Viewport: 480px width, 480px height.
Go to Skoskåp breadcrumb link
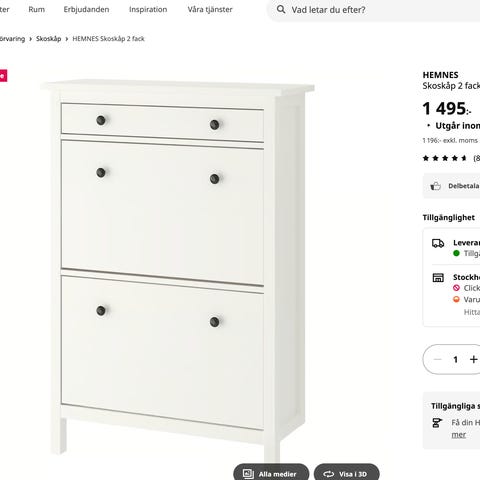(49, 39)
